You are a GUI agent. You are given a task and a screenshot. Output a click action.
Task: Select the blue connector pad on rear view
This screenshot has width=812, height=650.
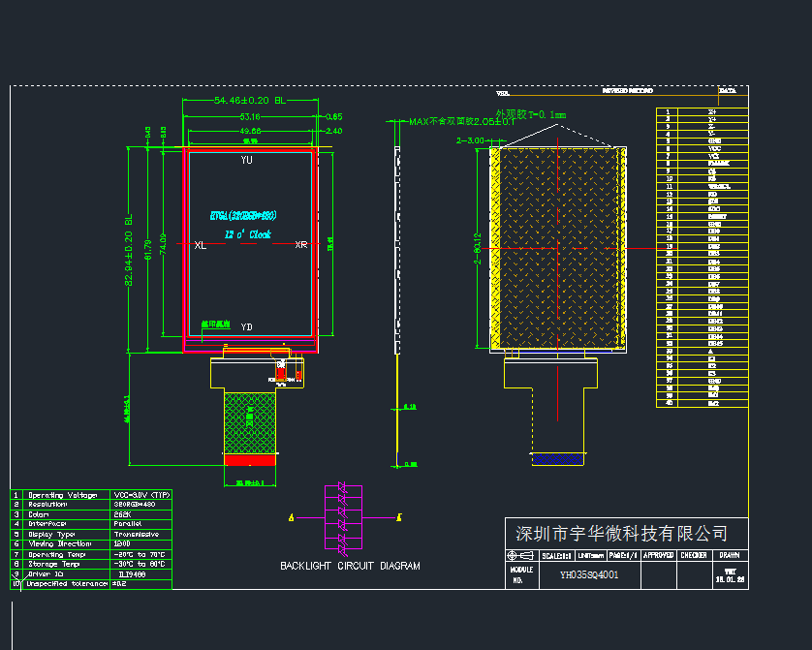coord(555,458)
